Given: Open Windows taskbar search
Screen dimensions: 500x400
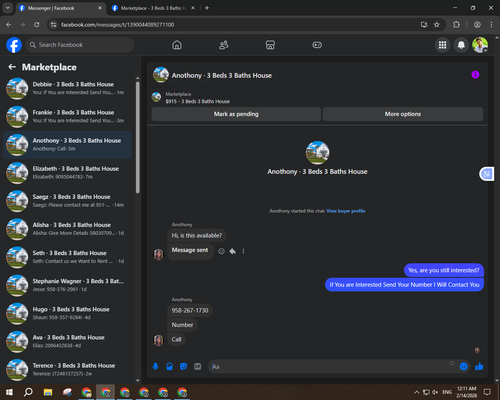Looking at the screenshot, I should tap(28, 392).
